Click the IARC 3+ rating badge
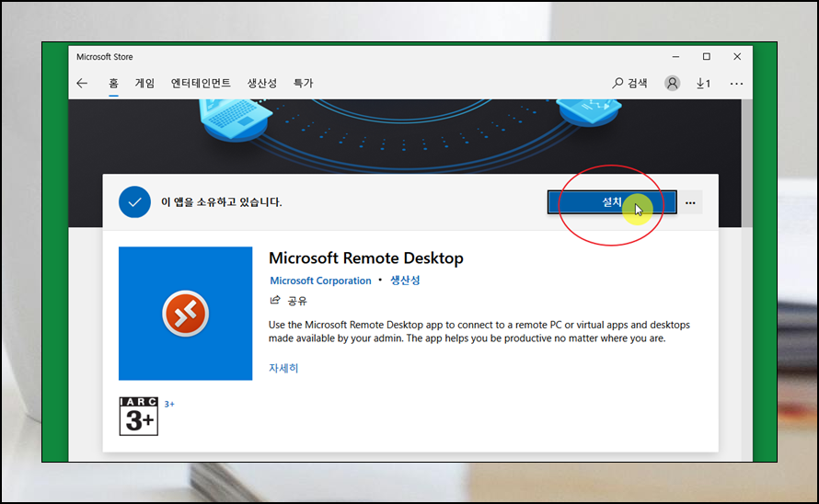819x504 pixels. [138, 417]
